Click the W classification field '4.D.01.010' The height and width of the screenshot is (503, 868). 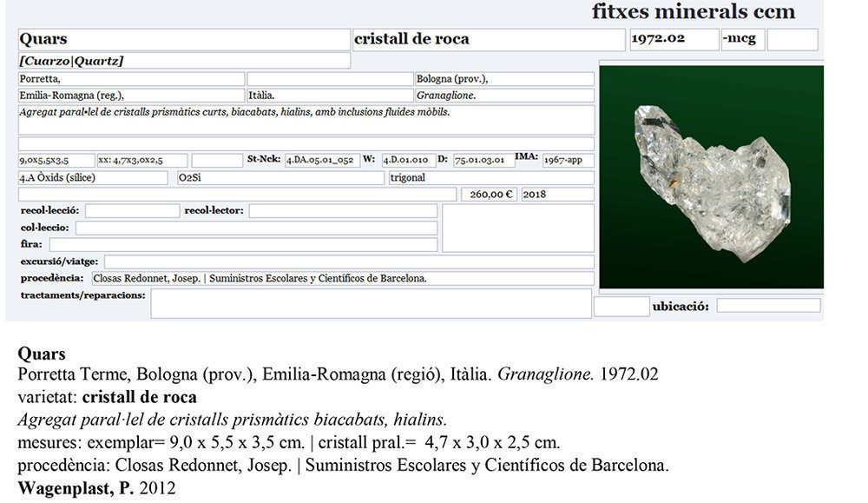point(409,160)
